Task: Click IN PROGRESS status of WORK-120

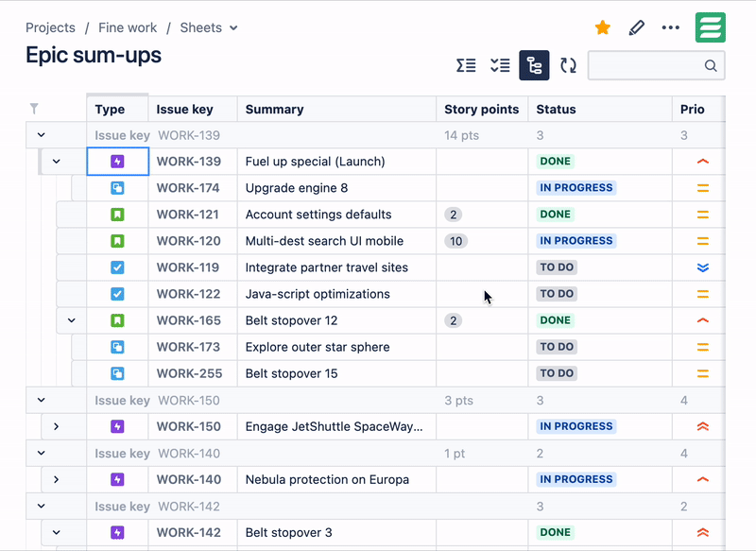Action: click(x=576, y=241)
